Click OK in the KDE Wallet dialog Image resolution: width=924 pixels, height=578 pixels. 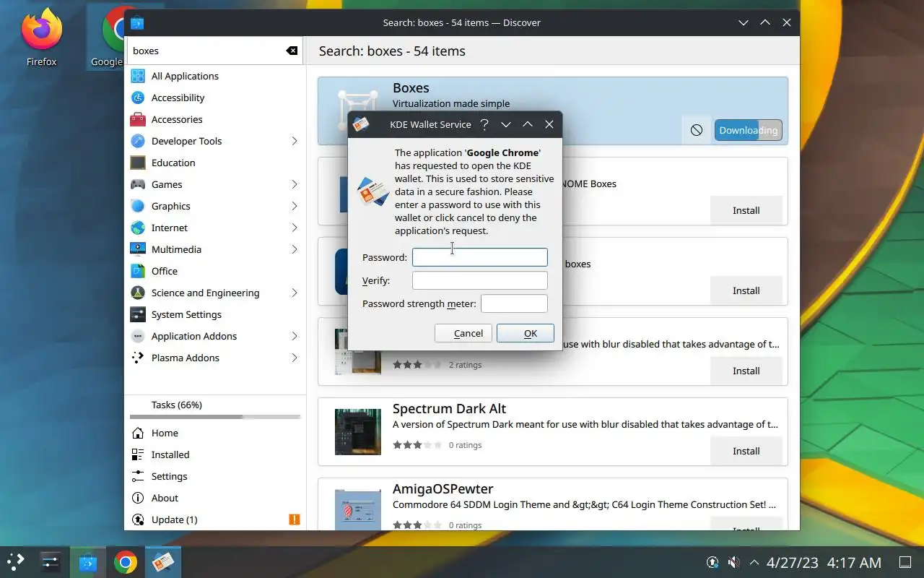pos(526,333)
